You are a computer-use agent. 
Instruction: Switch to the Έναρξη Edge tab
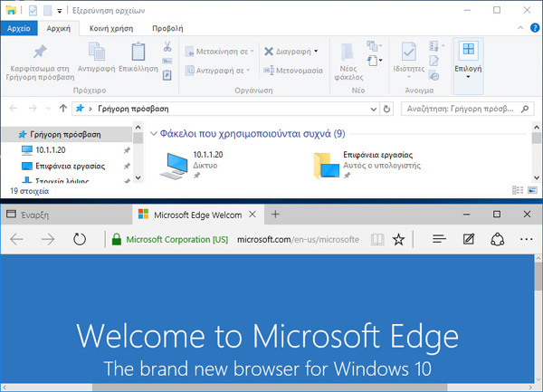(x=66, y=215)
